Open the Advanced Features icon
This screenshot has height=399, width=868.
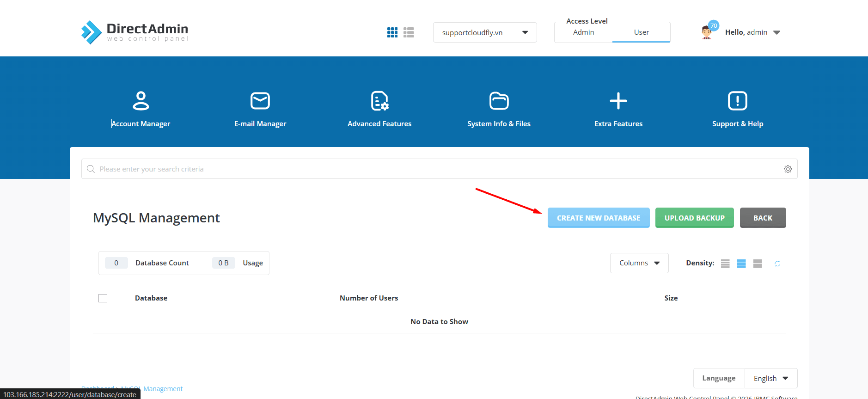pos(379,101)
